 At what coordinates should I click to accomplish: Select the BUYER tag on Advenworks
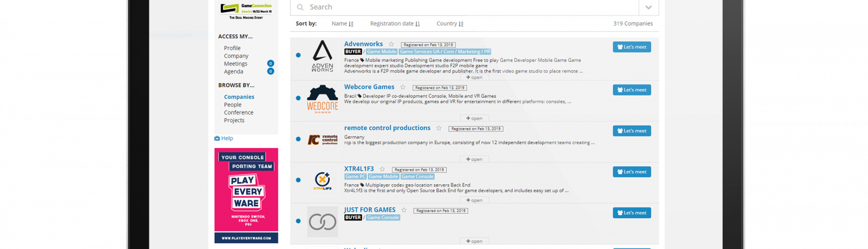click(x=353, y=52)
